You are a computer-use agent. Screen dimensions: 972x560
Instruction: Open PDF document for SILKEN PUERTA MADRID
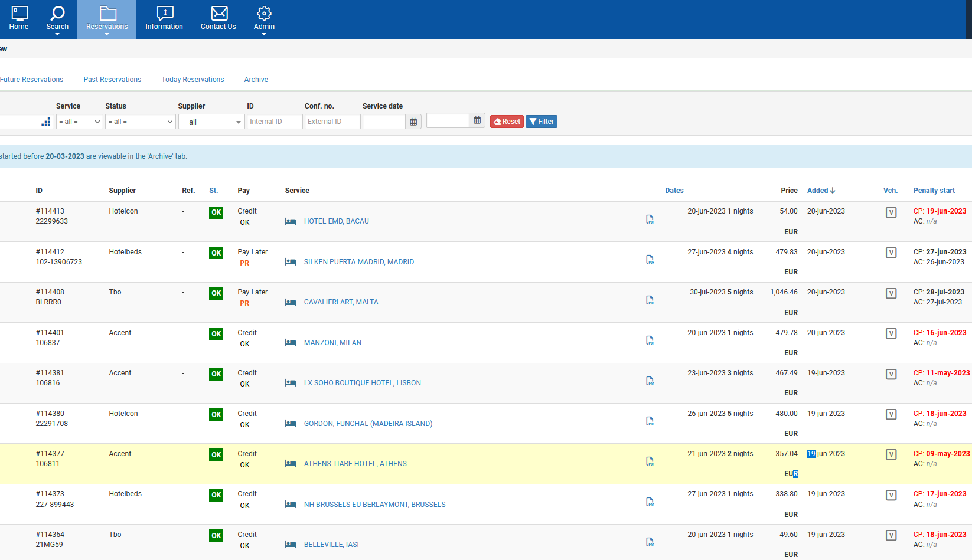pos(650,260)
